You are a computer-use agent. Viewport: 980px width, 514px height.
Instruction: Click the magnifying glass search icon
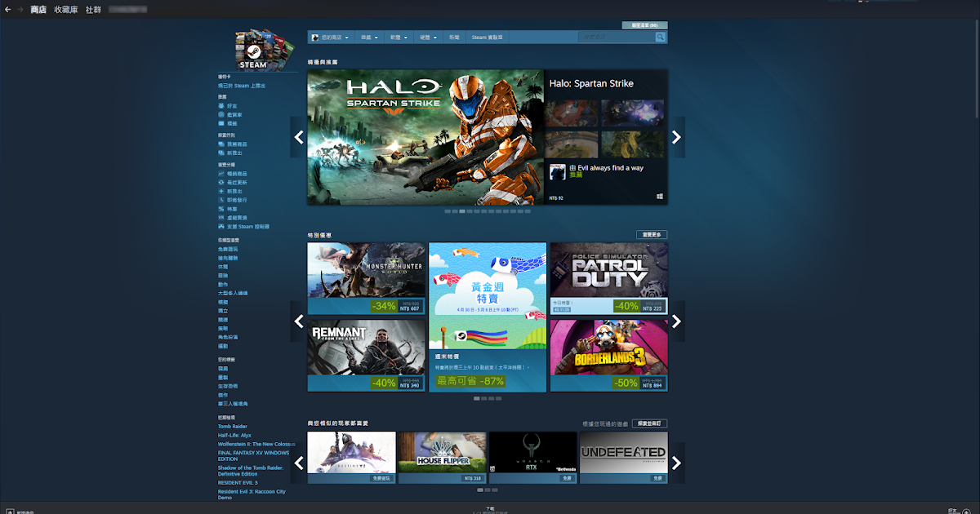[660, 37]
